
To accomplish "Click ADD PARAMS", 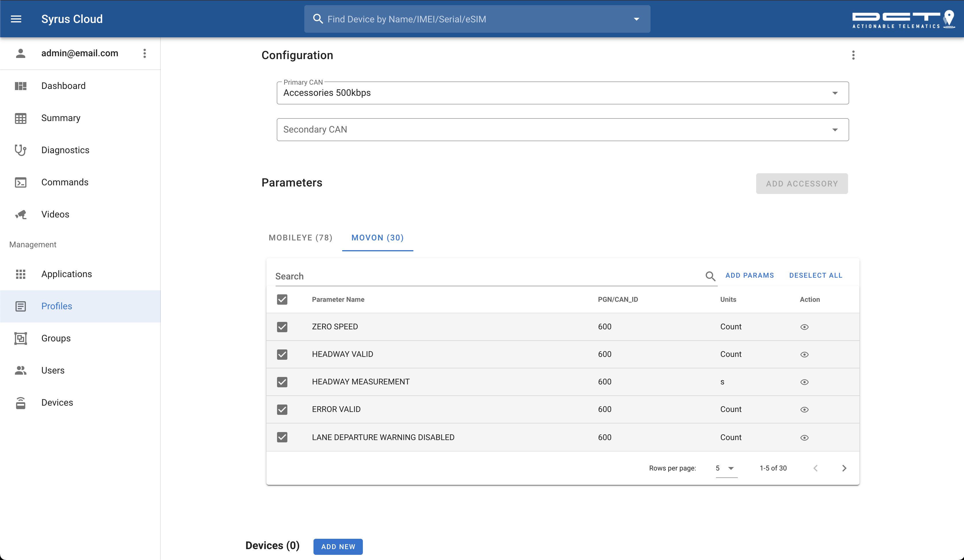I will point(749,275).
